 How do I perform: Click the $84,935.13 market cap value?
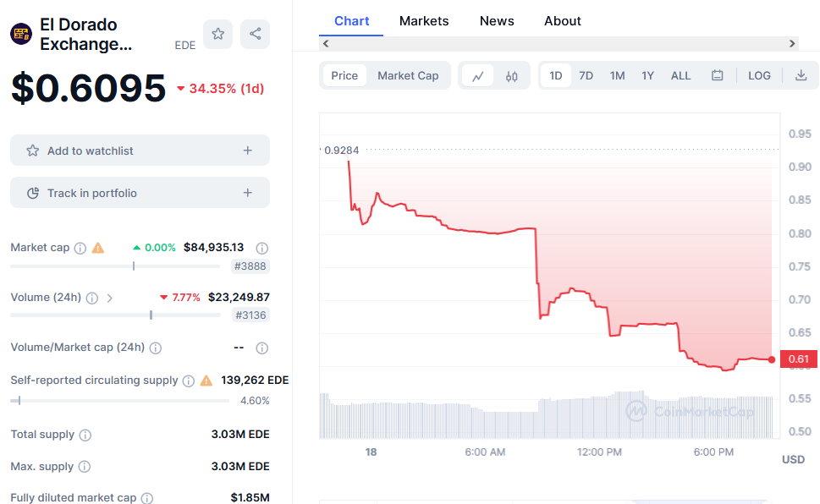click(213, 248)
